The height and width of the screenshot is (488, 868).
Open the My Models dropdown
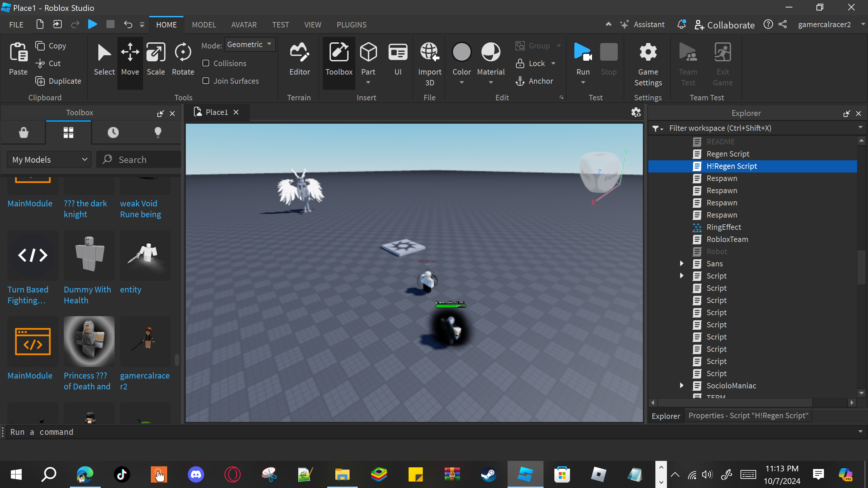(50, 160)
